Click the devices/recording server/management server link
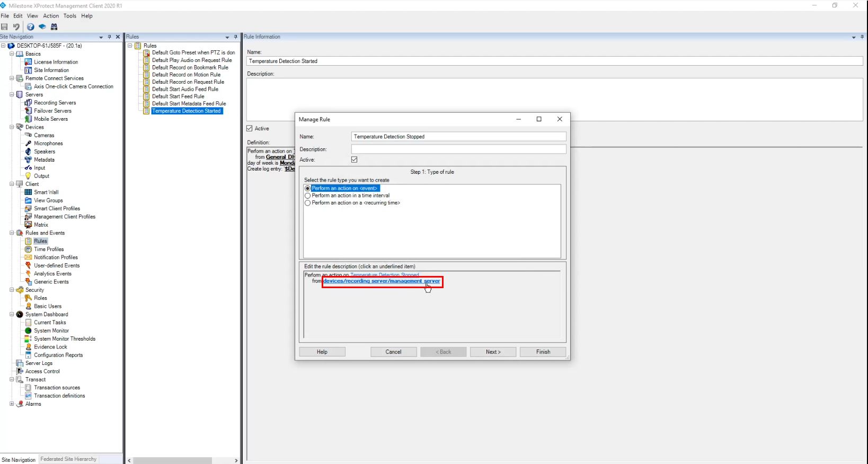Viewport: 868px width, 464px height. [382, 281]
